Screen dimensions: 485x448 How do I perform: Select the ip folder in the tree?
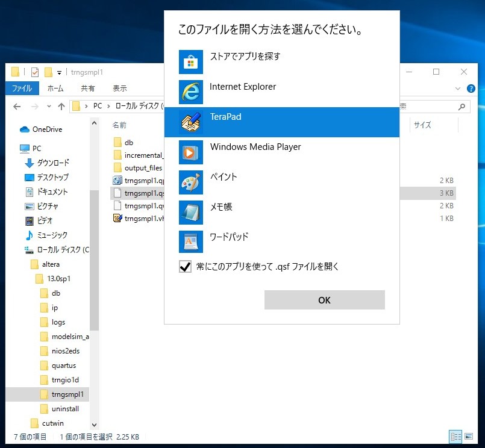[55, 308]
